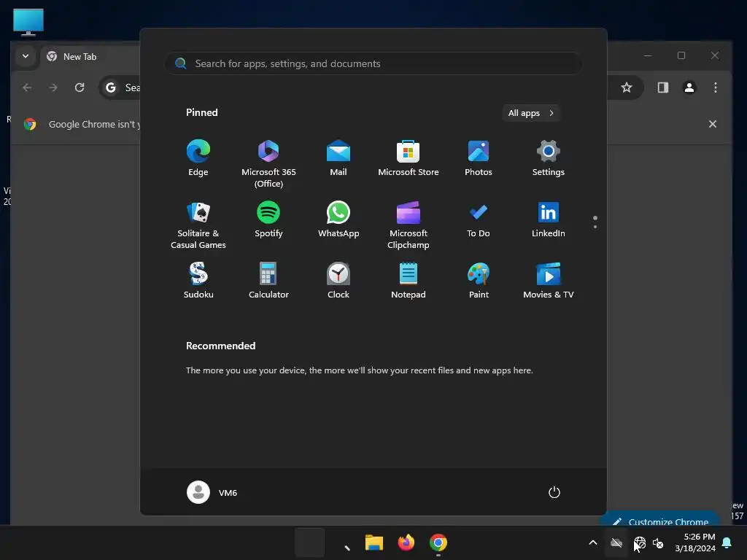
Task: Open the Mail app
Action: [x=338, y=158]
